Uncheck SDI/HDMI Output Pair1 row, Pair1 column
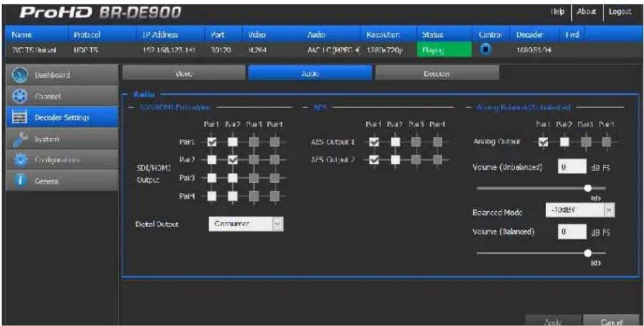644x326 pixels. (x=212, y=142)
